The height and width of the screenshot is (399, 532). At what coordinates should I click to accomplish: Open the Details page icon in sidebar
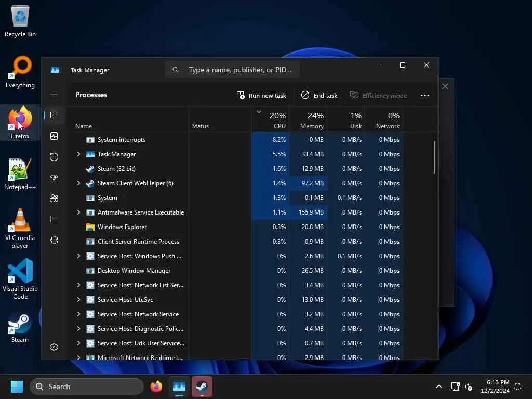54,219
